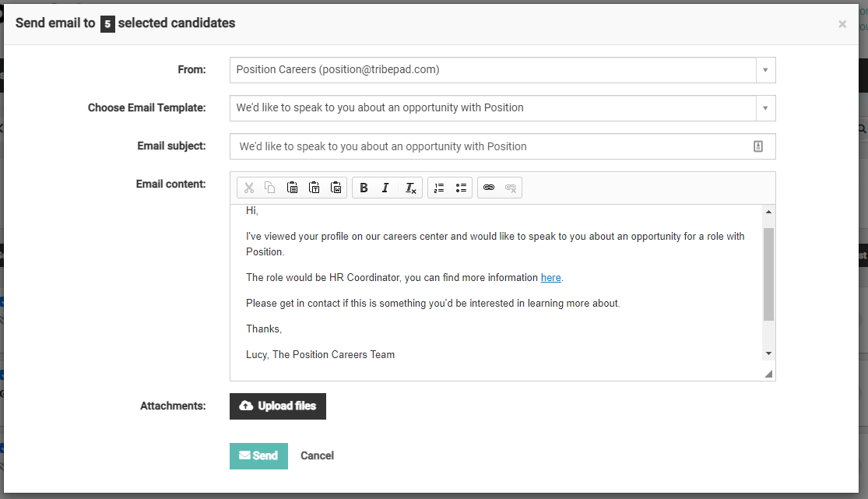This screenshot has width=868, height=499.
Task: Click the icon inside Email subject field
Action: click(758, 146)
